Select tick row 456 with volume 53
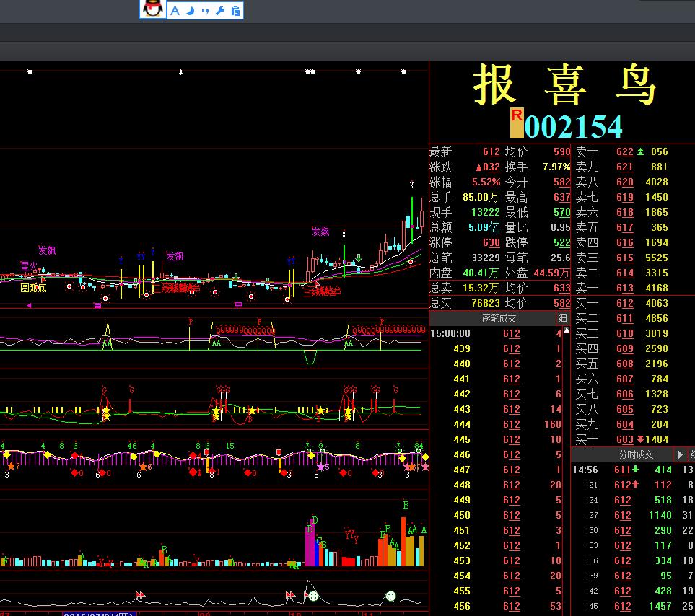695x616 pixels. pos(496,606)
